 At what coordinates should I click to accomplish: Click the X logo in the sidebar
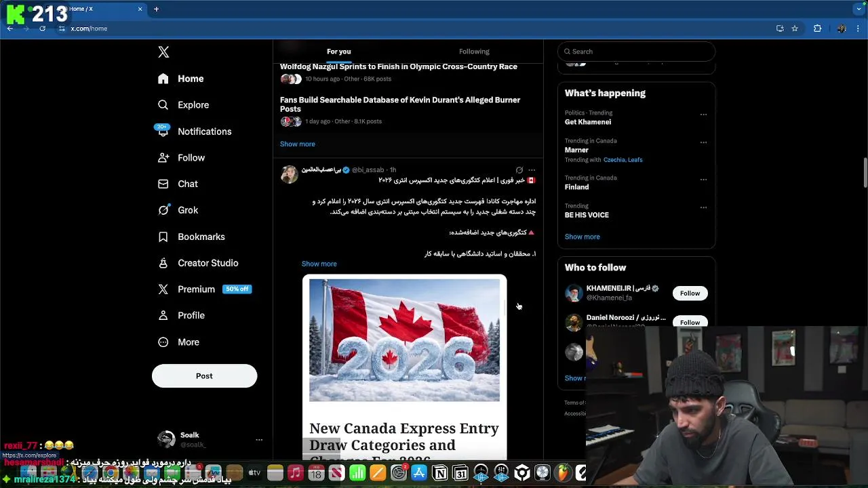[x=163, y=52]
